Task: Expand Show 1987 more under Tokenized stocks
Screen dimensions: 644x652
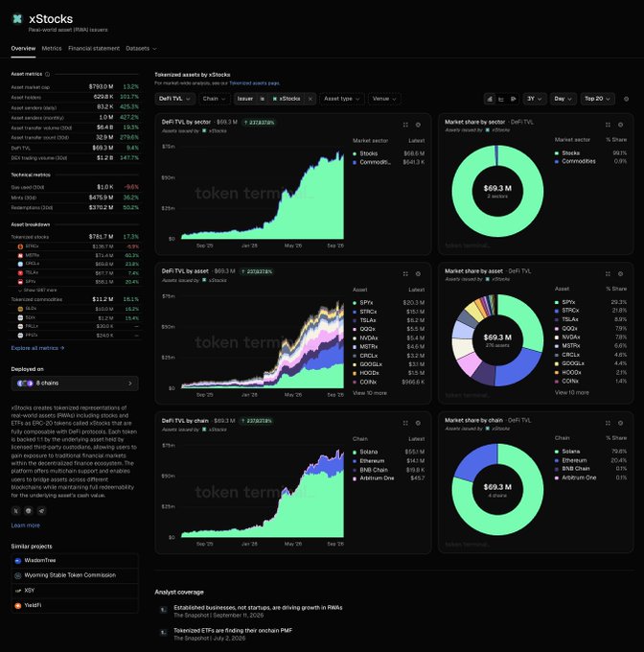Action: 37,291
